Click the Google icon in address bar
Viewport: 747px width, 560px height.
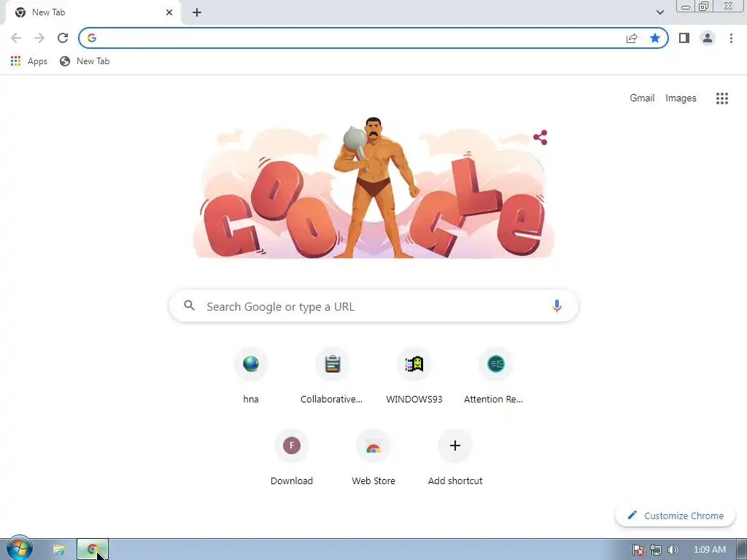(x=92, y=38)
